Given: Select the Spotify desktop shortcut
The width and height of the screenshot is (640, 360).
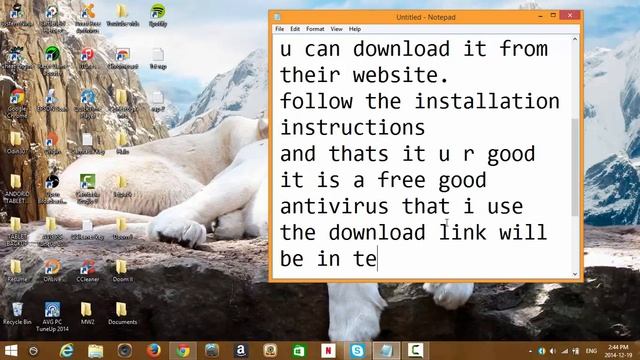Looking at the screenshot, I should pos(158,16).
